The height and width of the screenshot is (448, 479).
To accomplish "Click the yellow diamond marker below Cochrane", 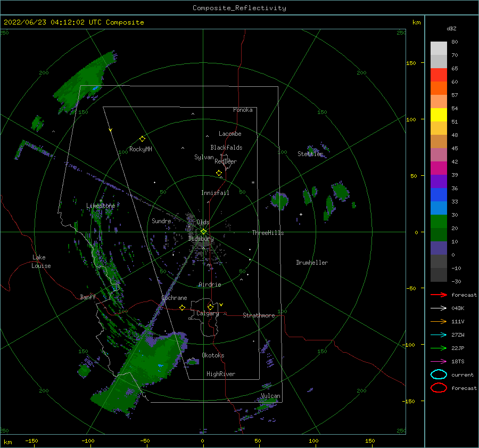I will (x=182, y=307).
